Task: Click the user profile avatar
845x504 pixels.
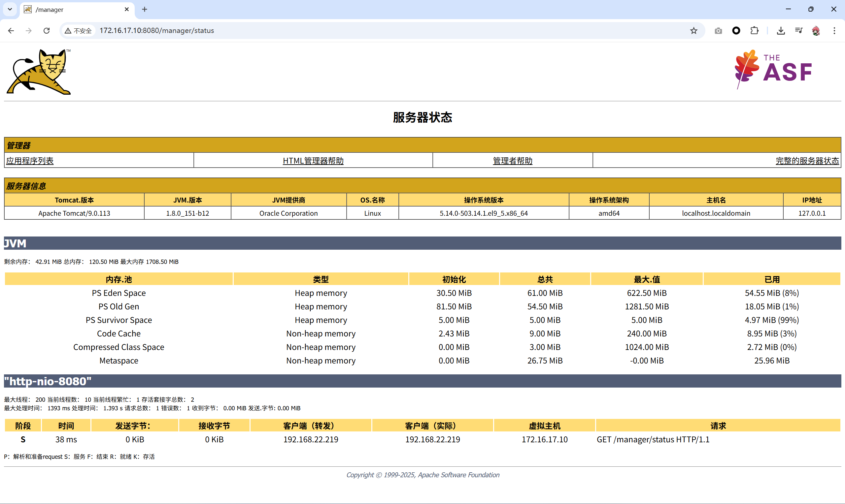Action: click(816, 31)
